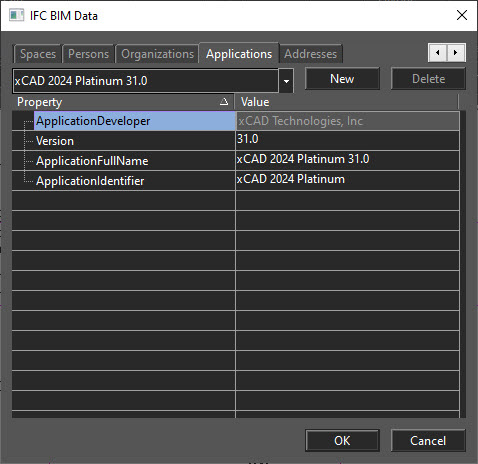Open the Persons tab
This screenshot has width=478, height=464.
coord(88,54)
